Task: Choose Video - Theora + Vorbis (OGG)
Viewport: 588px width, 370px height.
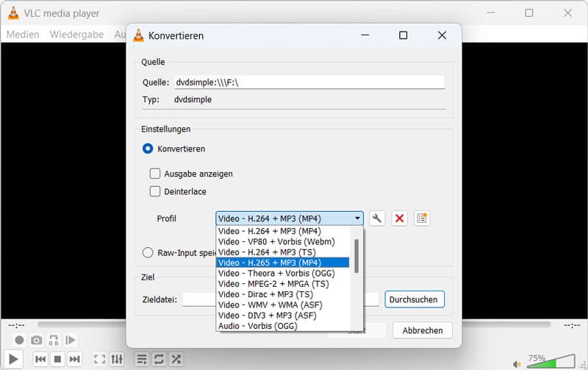Action: (x=283, y=273)
